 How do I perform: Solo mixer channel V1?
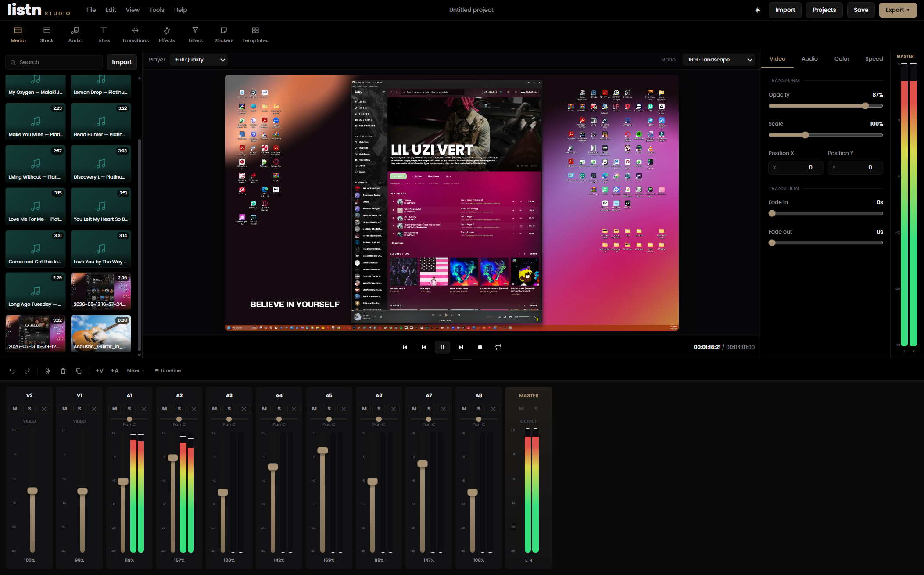point(79,409)
